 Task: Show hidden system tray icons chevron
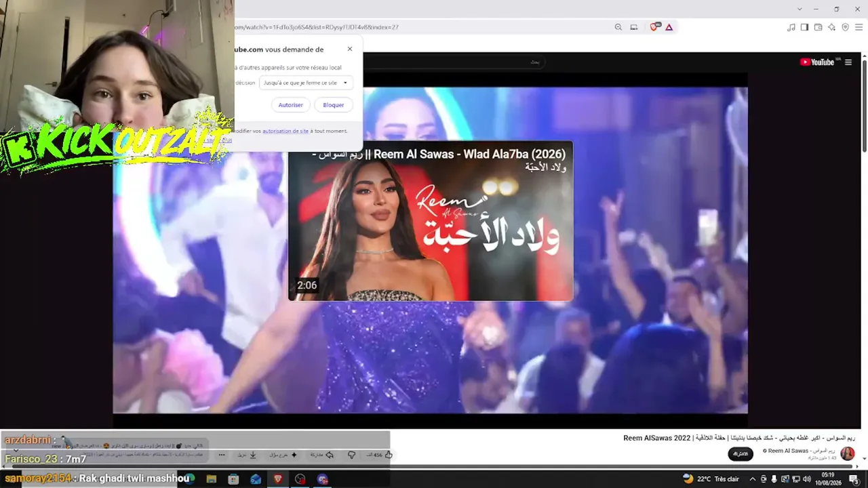tap(754, 479)
